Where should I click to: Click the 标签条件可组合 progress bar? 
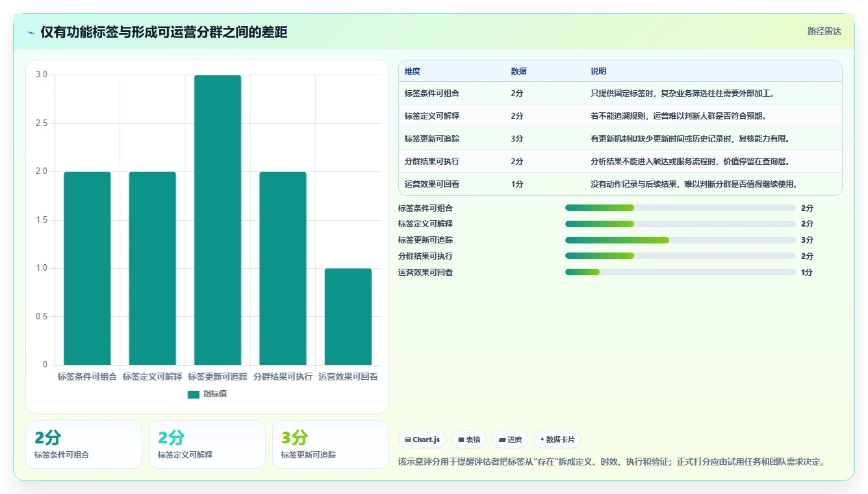(680, 208)
